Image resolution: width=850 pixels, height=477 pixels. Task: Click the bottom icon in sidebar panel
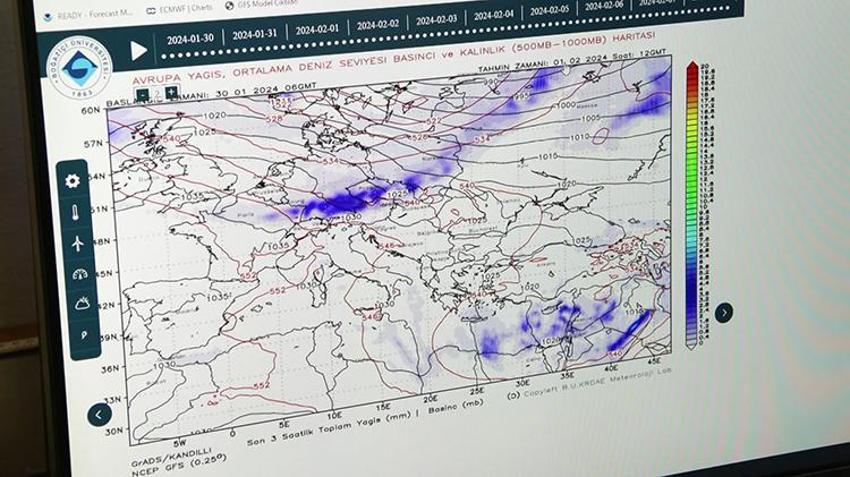coord(84,335)
